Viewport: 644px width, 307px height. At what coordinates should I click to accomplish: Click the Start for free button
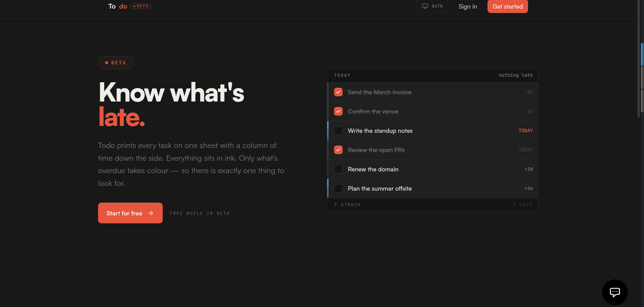[130, 213]
